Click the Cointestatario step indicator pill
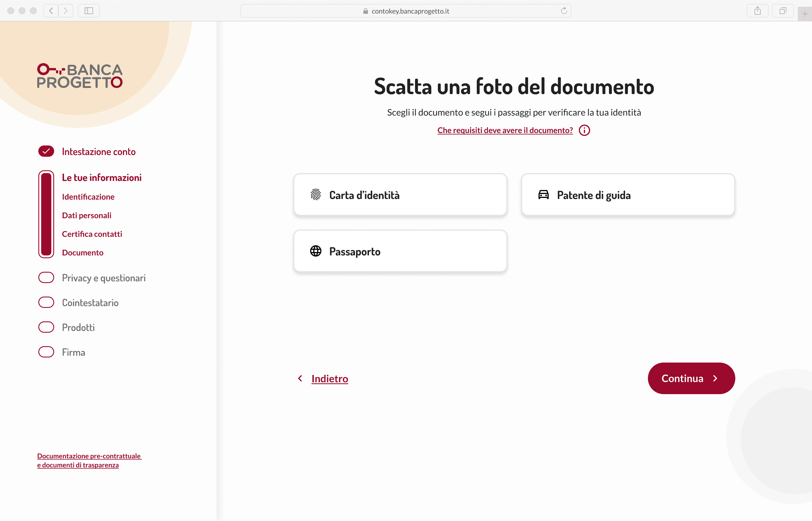This screenshot has width=812, height=521. [46, 302]
